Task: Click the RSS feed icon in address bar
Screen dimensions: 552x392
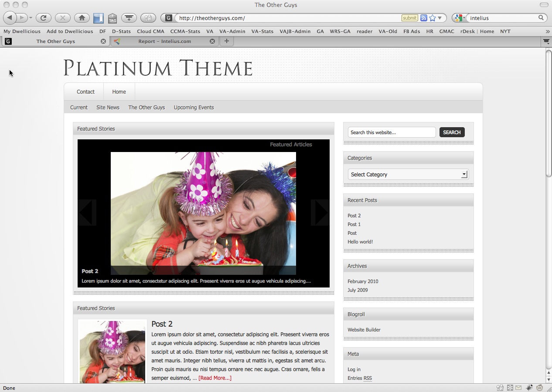Action: [x=423, y=18]
